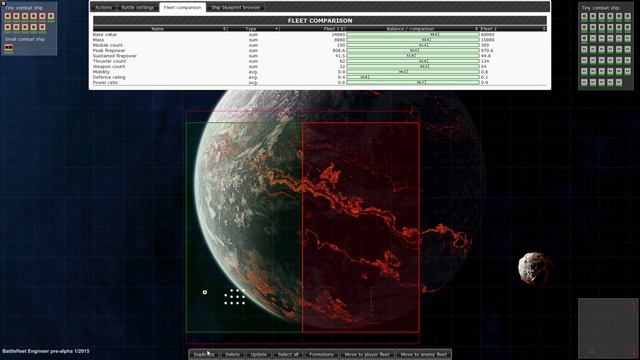Click the Module count row label
The height and width of the screenshot is (360, 640).
tap(107, 45)
